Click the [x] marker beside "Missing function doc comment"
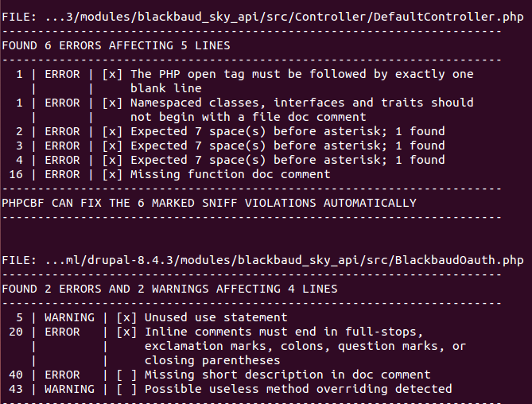The image size is (532, 404). tap(112, 174)
